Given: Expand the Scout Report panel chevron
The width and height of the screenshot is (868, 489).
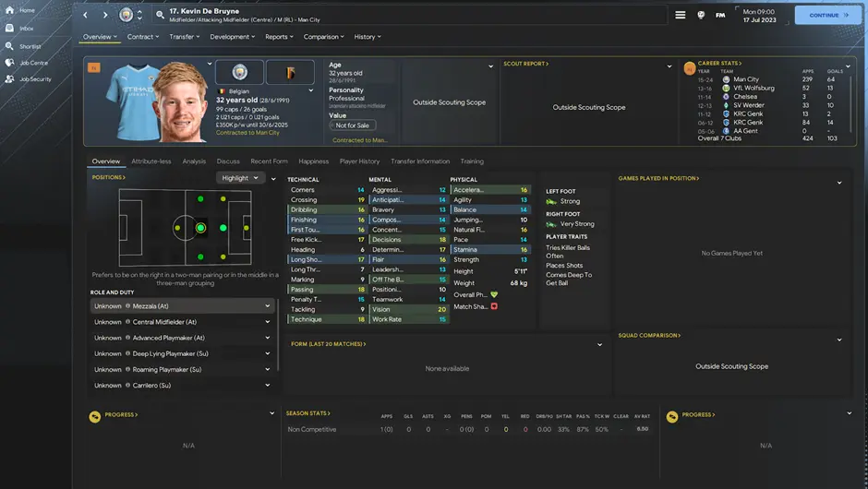Looking at the screenshot, I should pyautogui.click(x=669, y=66).
